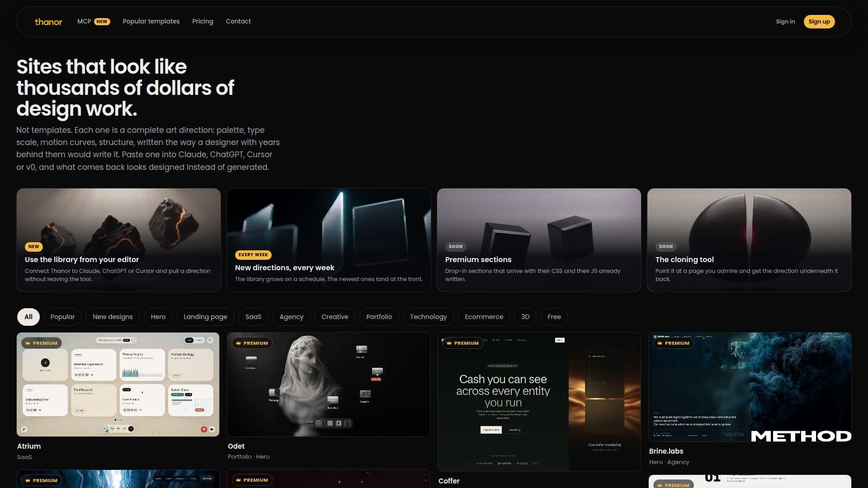This screenshot has width=868, height=488.
Task: Open the Odet template preview
Action: (329, 385)
